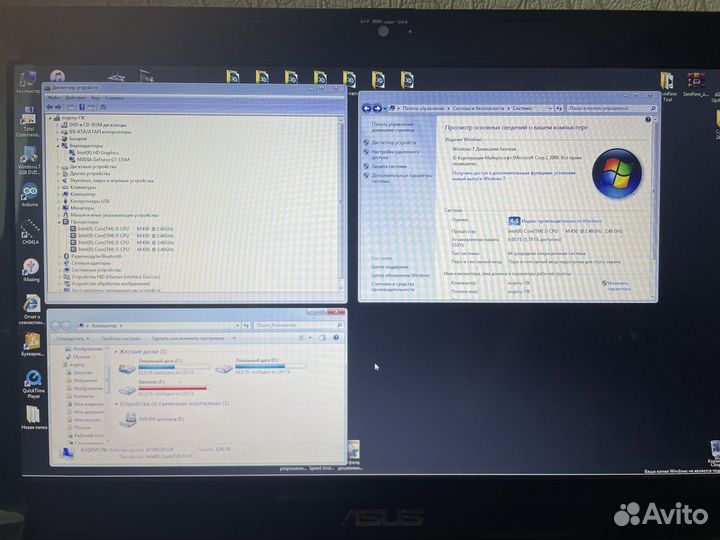The height and width of the screenshot is (540, 720).
Task: Open Центр обновления Windows link
Action: click(x=400, y=275)
